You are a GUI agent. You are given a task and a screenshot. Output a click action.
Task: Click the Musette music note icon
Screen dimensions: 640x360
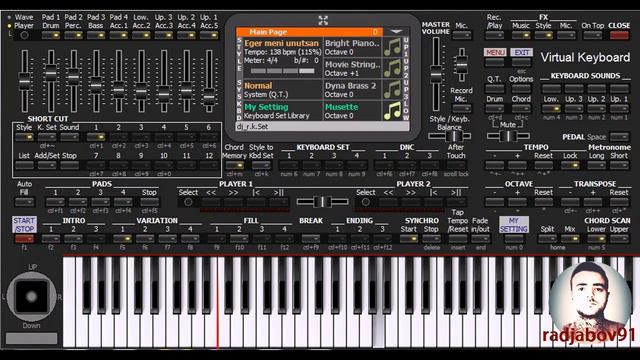click(392, 111)
